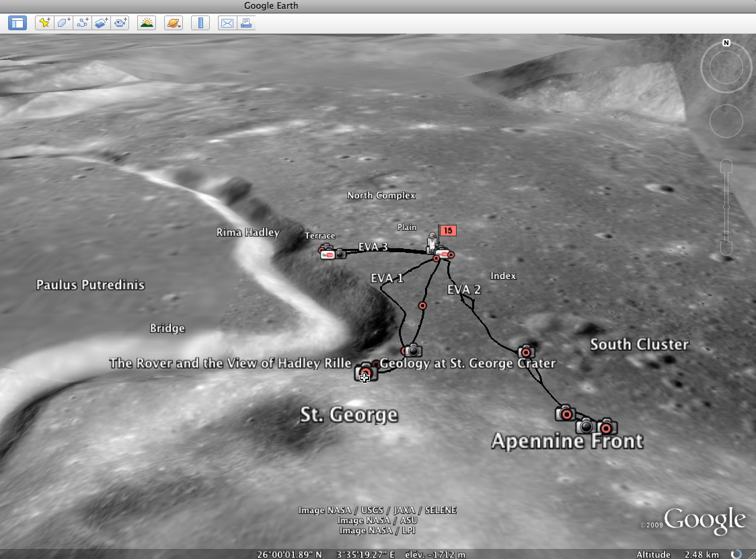Click the Look joystick ring control
This screenshot has height=559, width=756.
coord(726,67)
